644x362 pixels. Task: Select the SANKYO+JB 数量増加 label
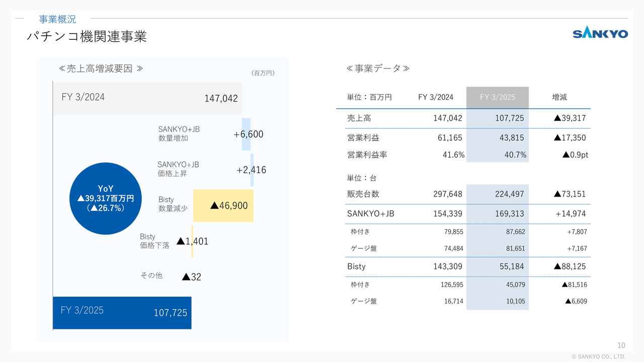pos(179,134)
